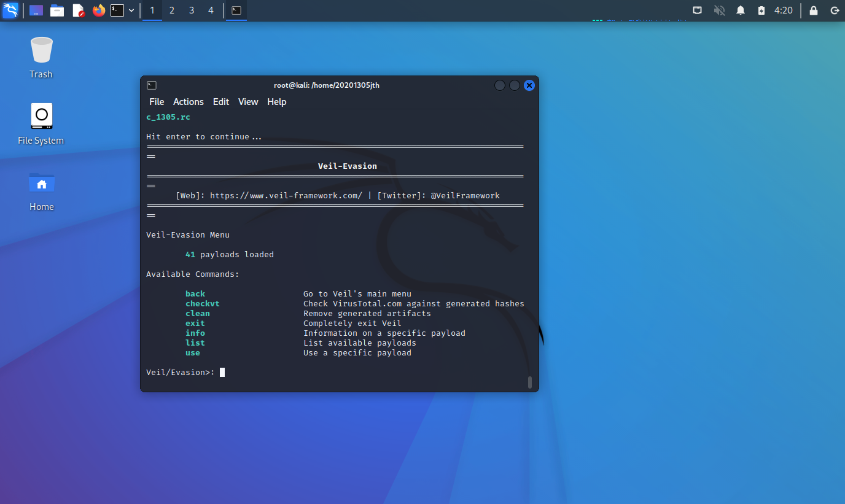The image size is (845, 504).
Task: Open the notifications bell icon
Action: pyautogui.click(x=741, y=10)
